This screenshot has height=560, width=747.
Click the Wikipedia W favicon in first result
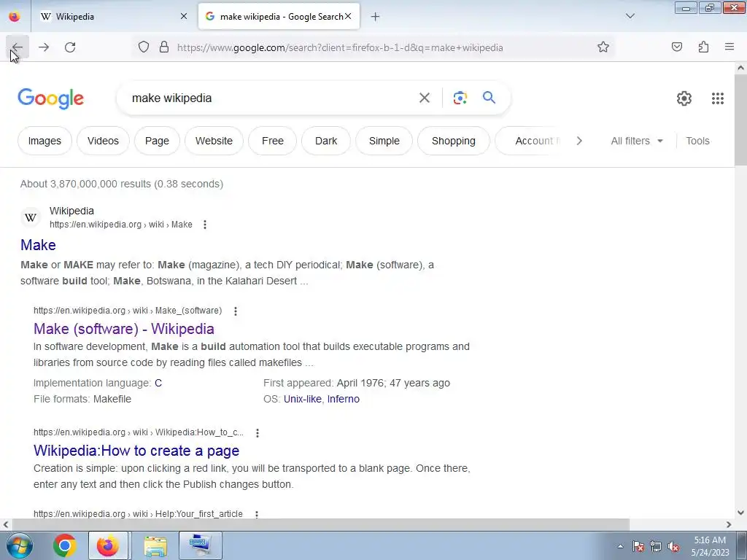[x=31, y=217]
